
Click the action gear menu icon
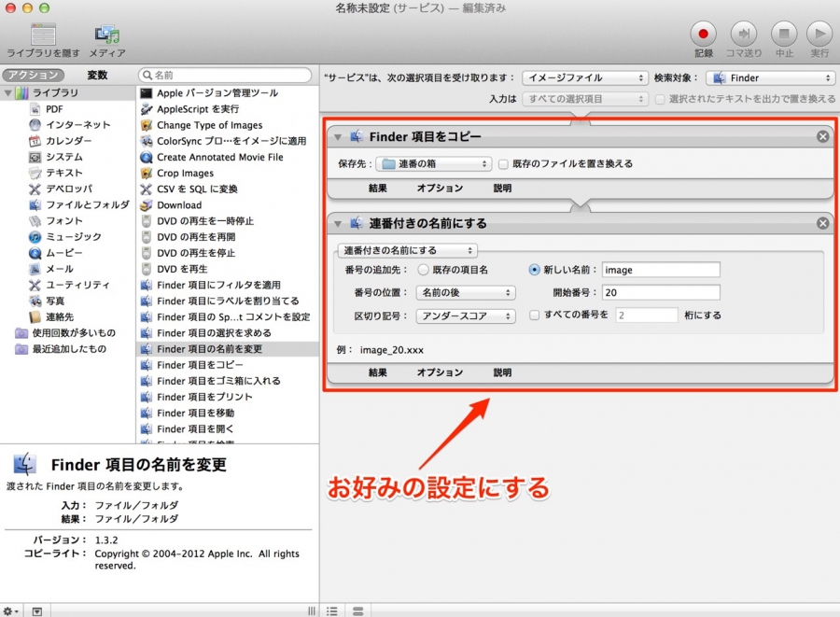point(10,611)
